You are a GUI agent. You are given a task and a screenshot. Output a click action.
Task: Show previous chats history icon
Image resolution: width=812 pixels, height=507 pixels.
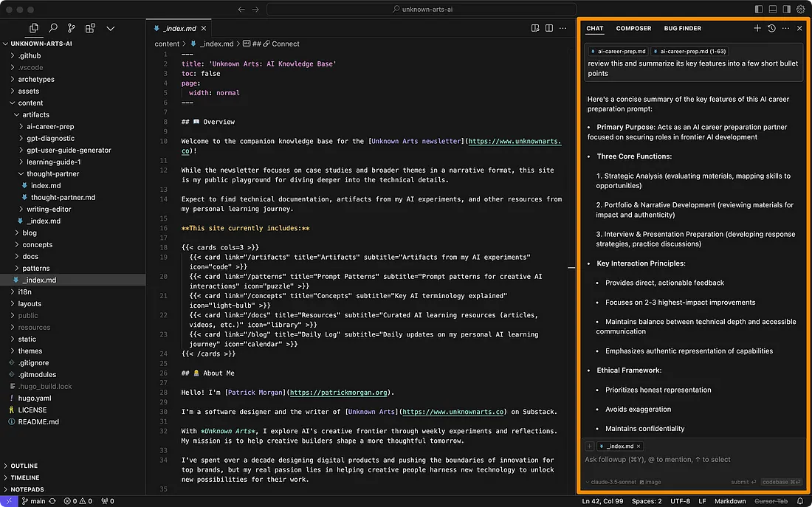tap(771, 28)
